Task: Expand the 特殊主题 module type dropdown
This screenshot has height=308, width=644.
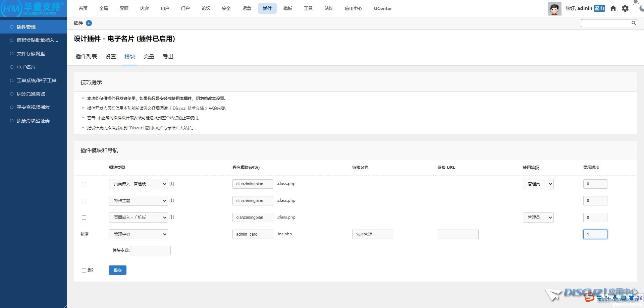Action: coord(138,201)
